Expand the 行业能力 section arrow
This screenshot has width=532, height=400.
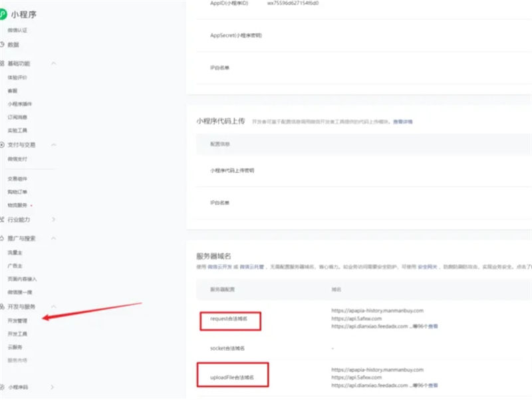tap(54, 219)
